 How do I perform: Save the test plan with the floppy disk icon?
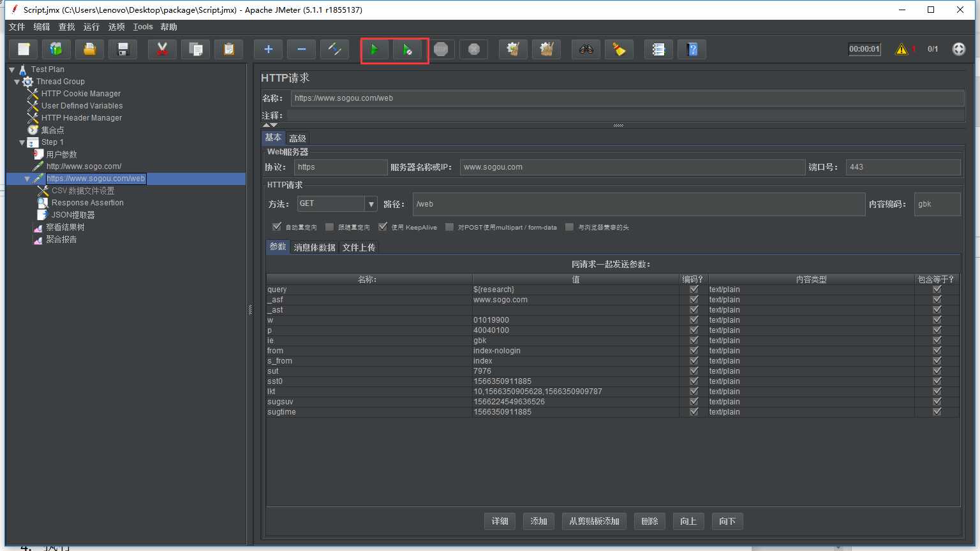coord(123,49)
